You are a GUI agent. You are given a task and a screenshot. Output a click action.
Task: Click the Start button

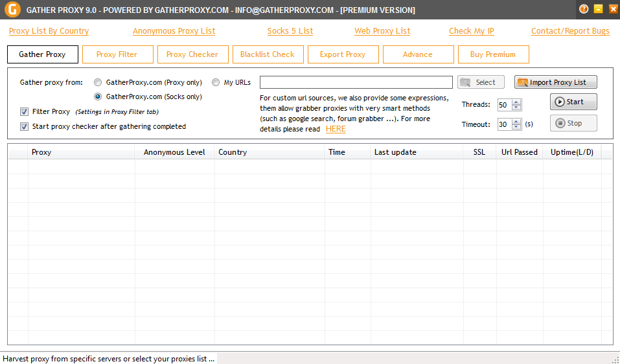point(573,102)
